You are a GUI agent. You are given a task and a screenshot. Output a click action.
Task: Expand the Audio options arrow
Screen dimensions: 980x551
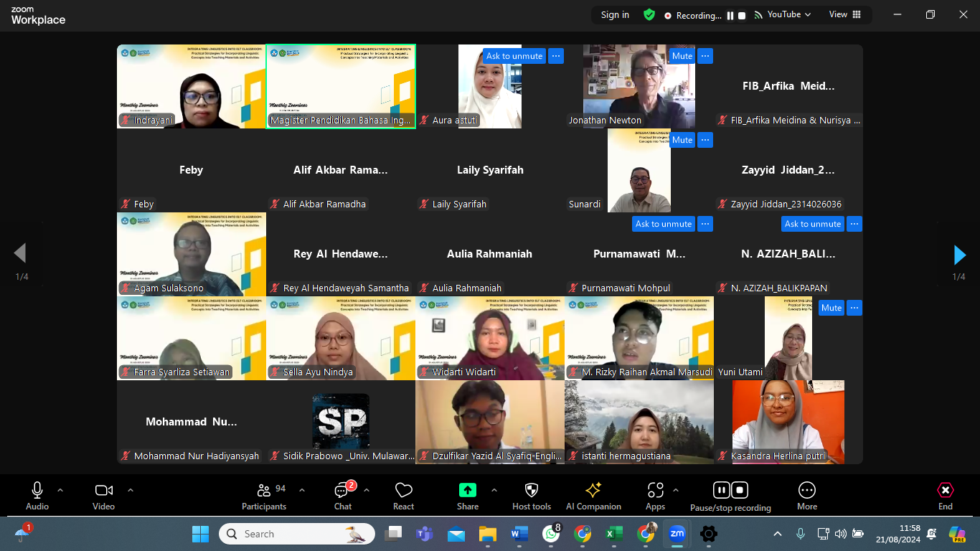(x=60, y=491)
